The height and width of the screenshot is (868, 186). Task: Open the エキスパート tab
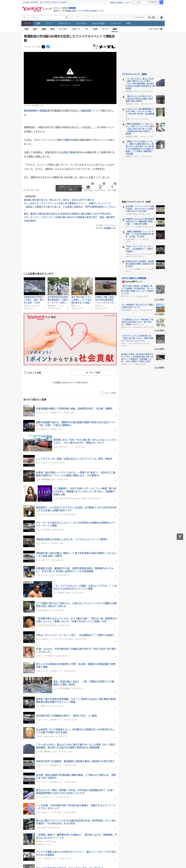coord(64,24)
